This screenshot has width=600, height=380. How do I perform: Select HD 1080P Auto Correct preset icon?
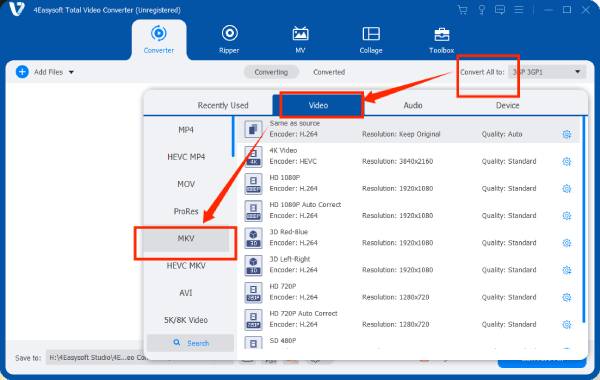253,211
